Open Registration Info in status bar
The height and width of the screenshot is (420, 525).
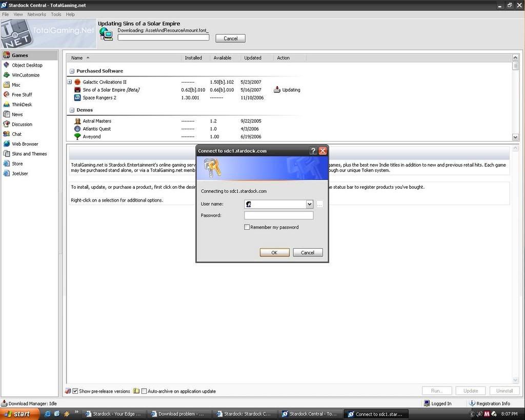tap(490, 403)
